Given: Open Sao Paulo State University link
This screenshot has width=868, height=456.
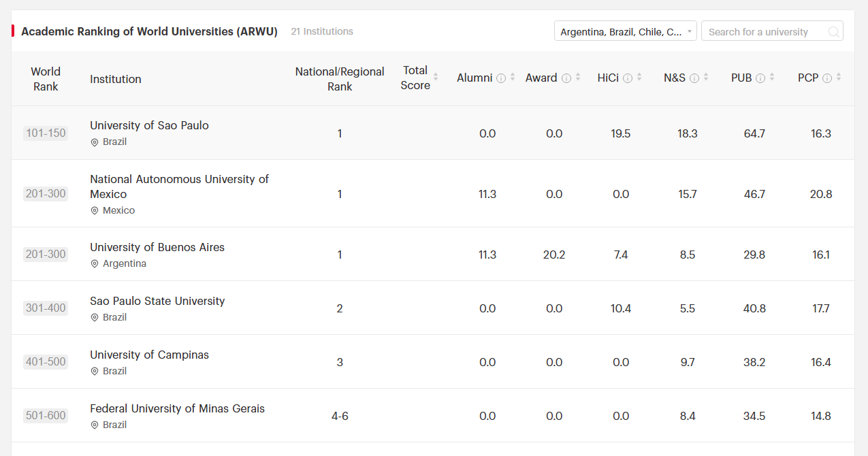Looking at the screenshot, I should (157, 301).
